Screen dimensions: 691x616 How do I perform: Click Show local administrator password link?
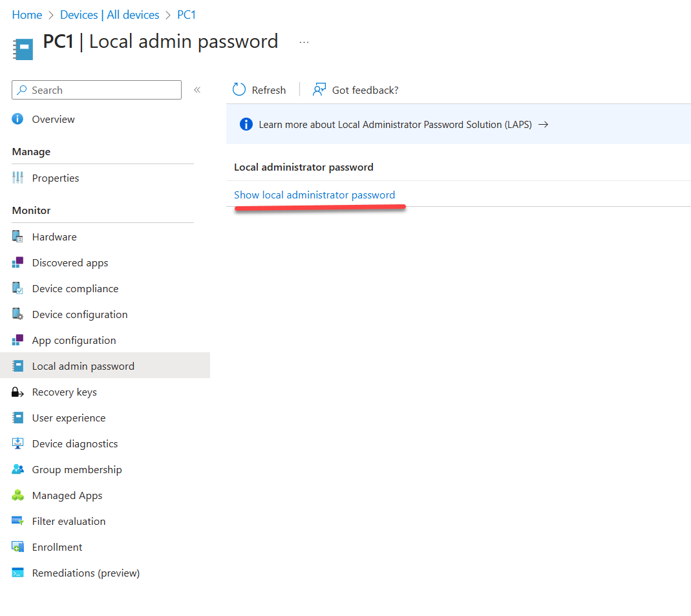pos(314,195)
